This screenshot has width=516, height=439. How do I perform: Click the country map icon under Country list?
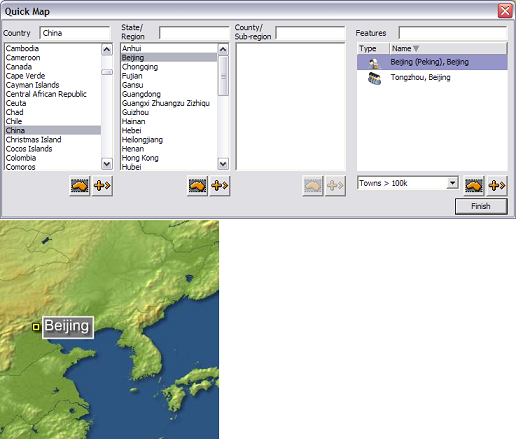79,186
